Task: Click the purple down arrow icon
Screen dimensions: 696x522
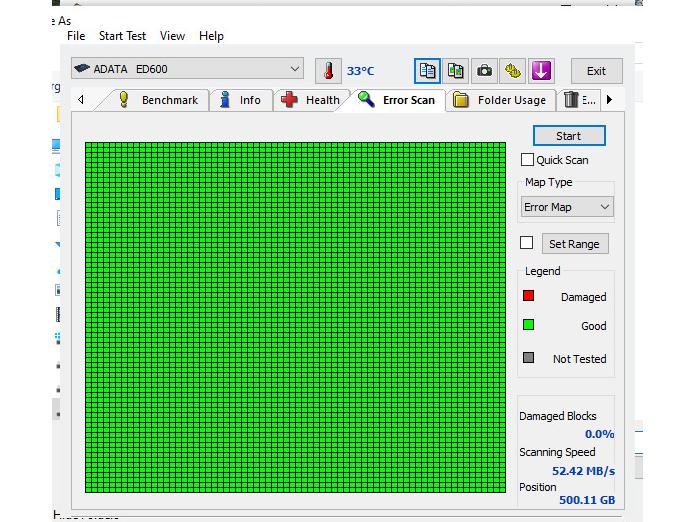Action: 541,71
